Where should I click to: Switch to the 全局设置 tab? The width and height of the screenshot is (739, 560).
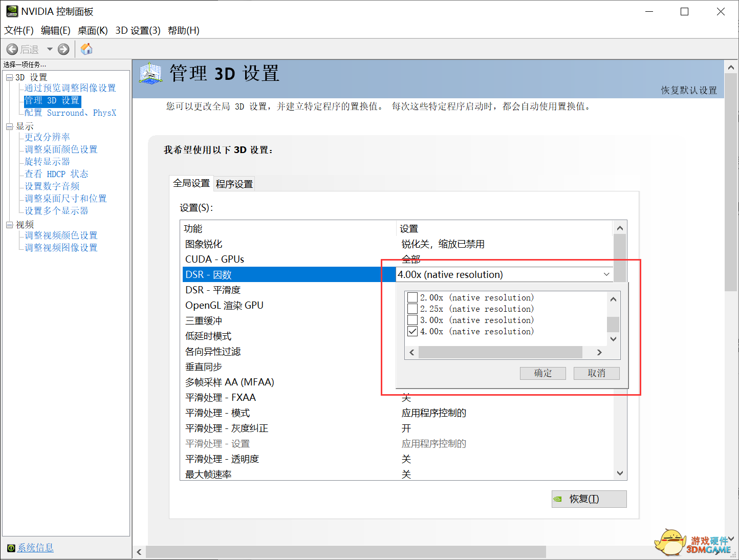click(x=191, y=183)
